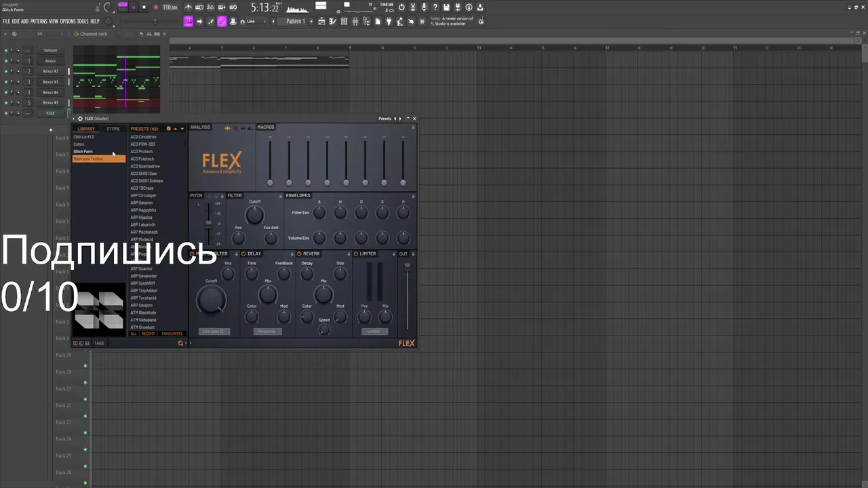Open the plugin picker plug icon
This screenshot has width=868, height=488.
pos(389,21)
